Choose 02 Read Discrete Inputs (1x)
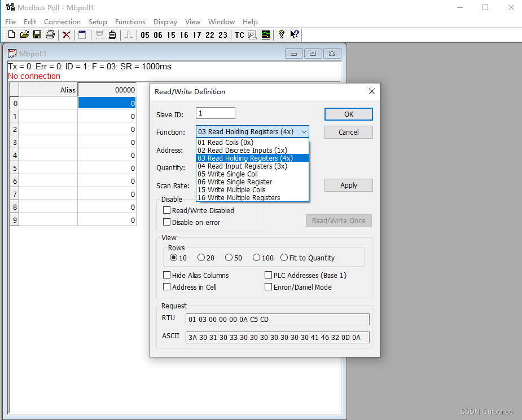Image resolution: width=522 pixels, height=420 pixels. click(x=253, y=151)
